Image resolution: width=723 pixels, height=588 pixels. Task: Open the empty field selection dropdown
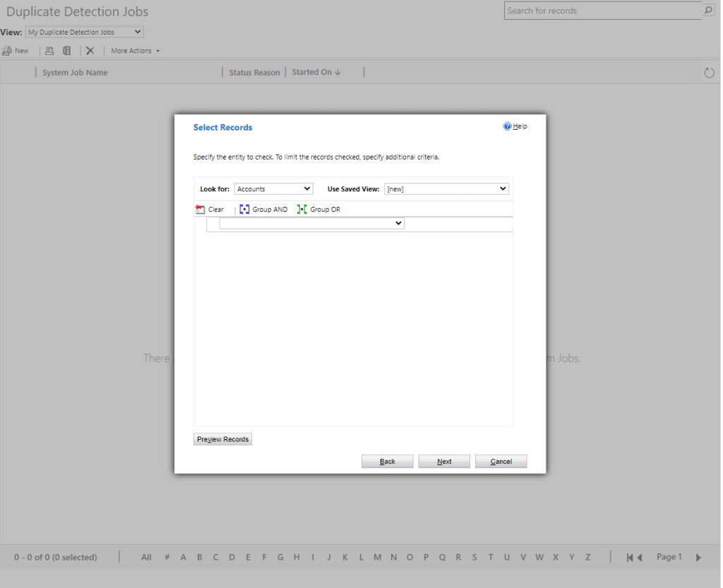[x=311, y=224]
